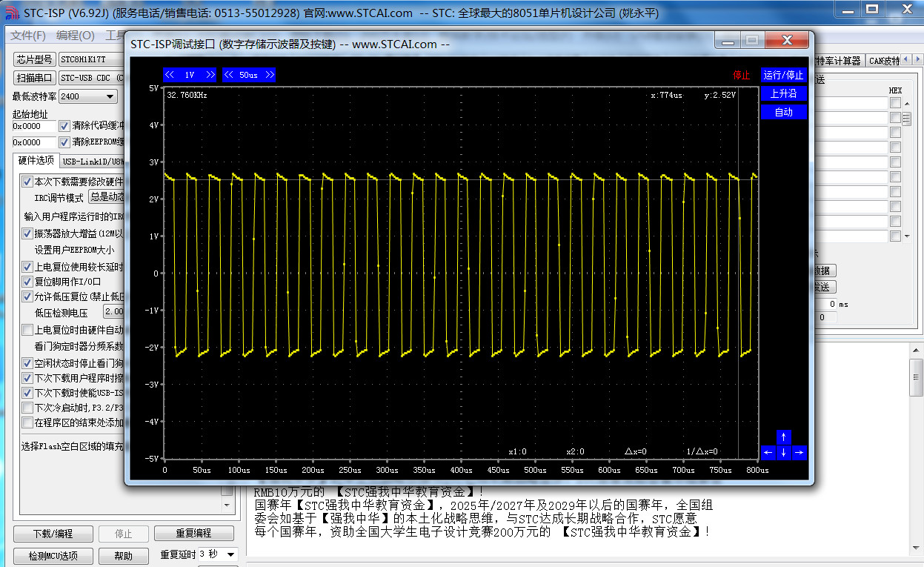Click the second 0x0000 EEPROM address field

click(x=34, y=142)
